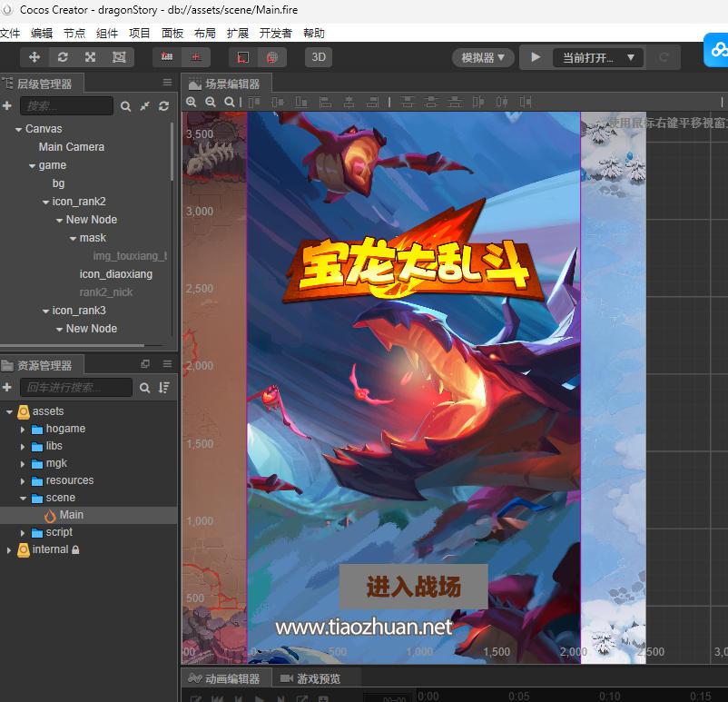
Task: Select the move transform tool
Action: (34, 57)
